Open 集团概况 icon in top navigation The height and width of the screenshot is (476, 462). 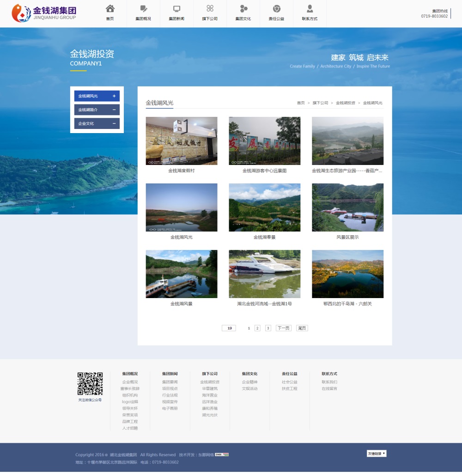click(x=143, y=8)
